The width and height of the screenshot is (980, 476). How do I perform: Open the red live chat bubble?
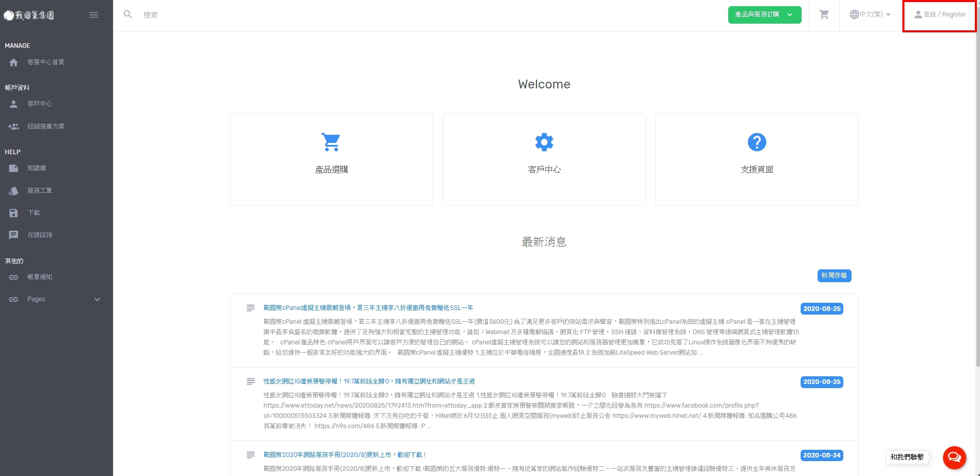(x=954, y=457)
